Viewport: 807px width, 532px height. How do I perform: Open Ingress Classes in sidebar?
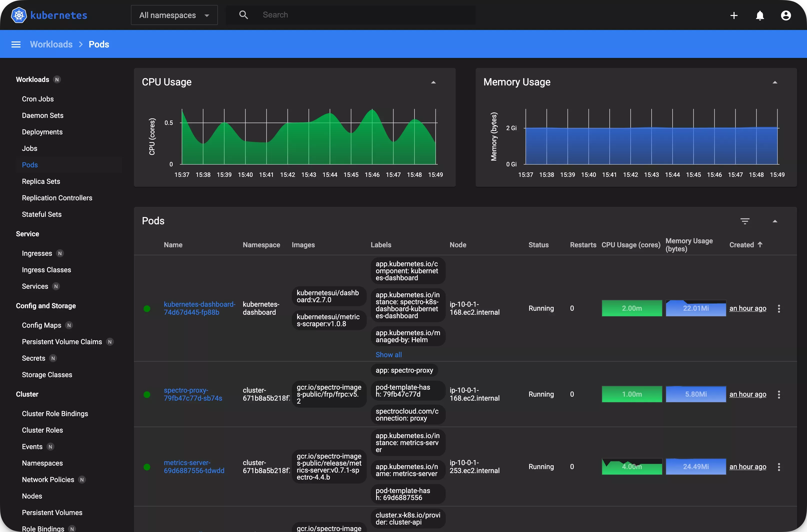click(46, 270)
